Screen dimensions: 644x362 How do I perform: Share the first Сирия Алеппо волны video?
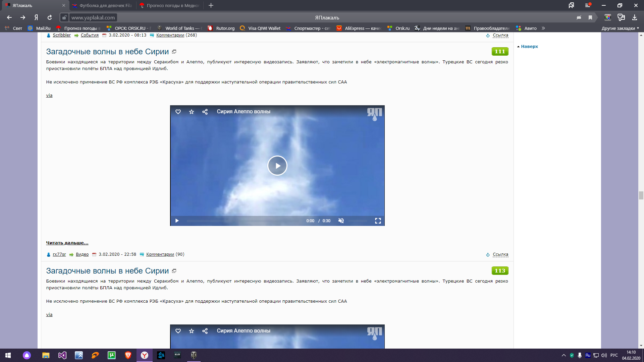pyautogui.click(x=205, y=112)
